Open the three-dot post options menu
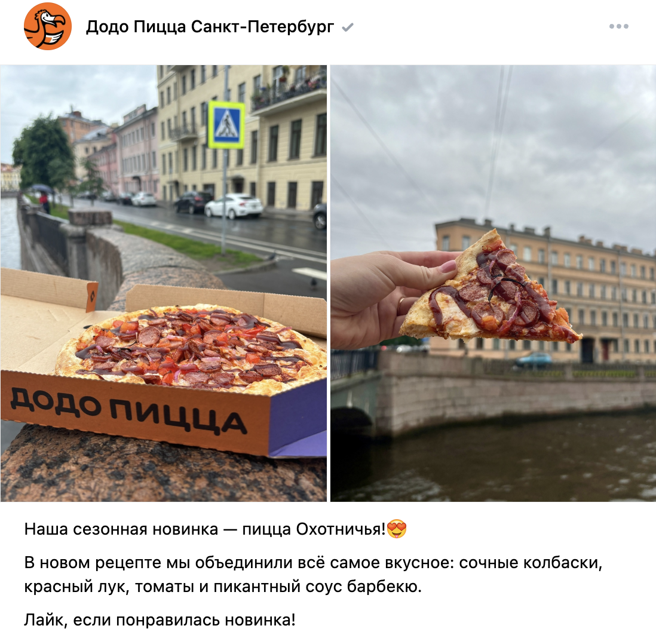Viewport: 656px width, 644px height. (619, 26)
